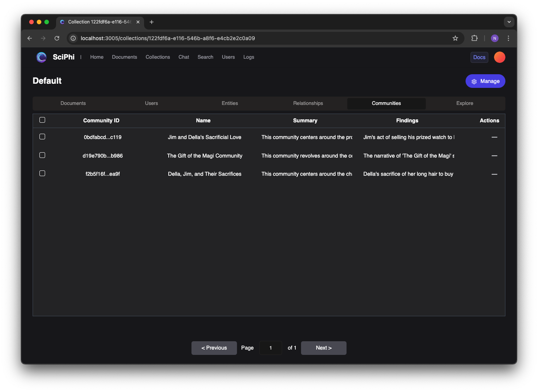Reload the page with refresh icon
The image size is (538, 392).
coord(57,38)
